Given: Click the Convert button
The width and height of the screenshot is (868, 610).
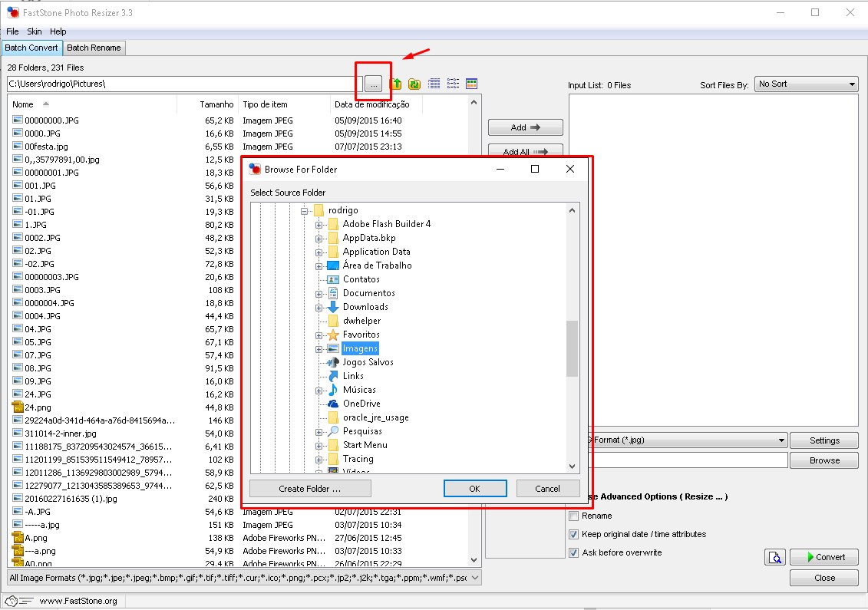Looking at the screenshot, I should point(824,557).
